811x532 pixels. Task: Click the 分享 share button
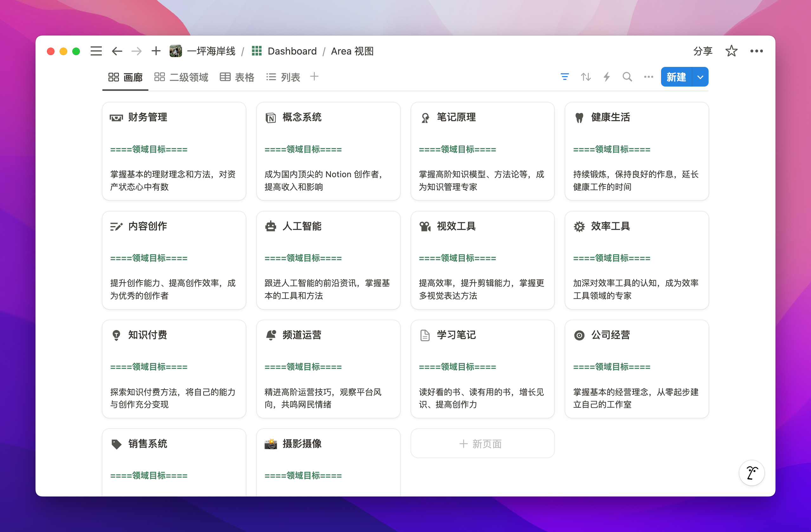703,51
